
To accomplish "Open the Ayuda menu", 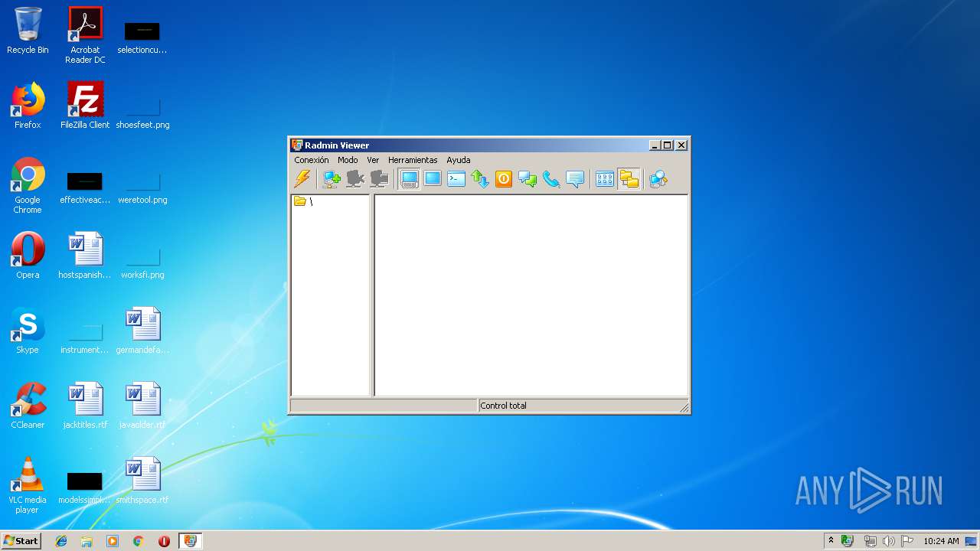I will pyautogui.click(x=459, y=160).
